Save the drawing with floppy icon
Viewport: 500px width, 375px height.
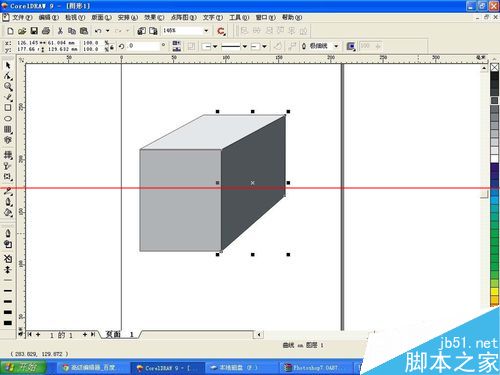[34, 31]
